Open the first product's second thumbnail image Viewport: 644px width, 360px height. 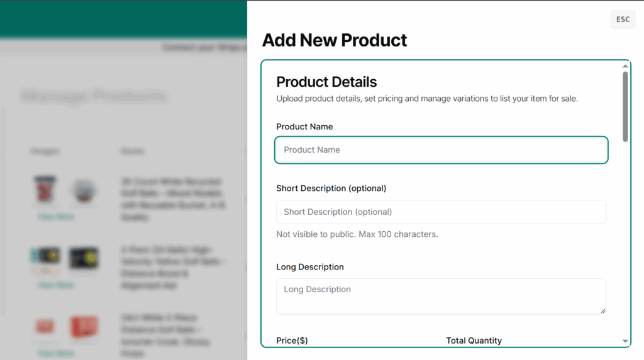pos(83,191)
